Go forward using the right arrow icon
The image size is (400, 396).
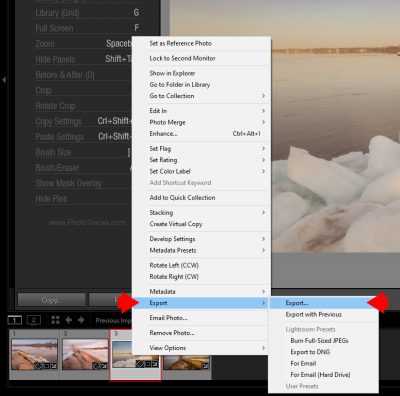click(81, 320)
